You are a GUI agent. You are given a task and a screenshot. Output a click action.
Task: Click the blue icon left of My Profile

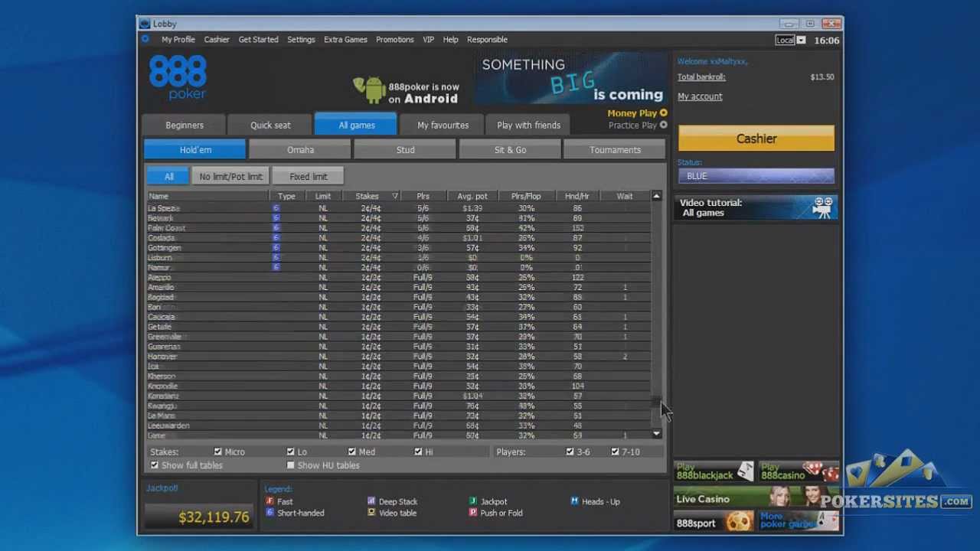point(145,39)
